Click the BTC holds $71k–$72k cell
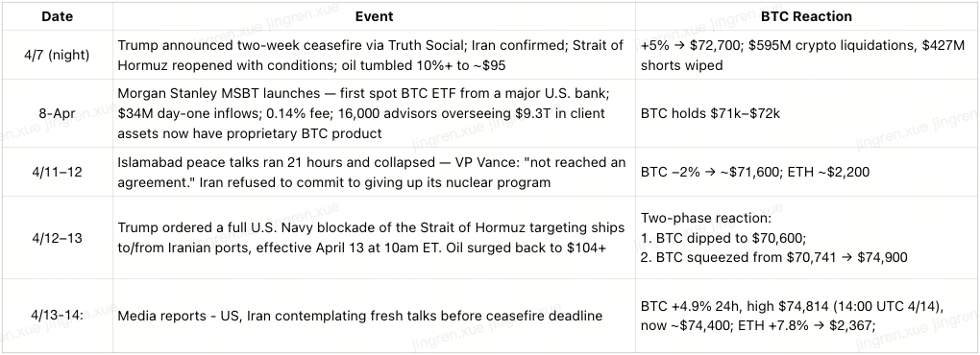This screenshot has height=355, width=980. coord(806,113)
